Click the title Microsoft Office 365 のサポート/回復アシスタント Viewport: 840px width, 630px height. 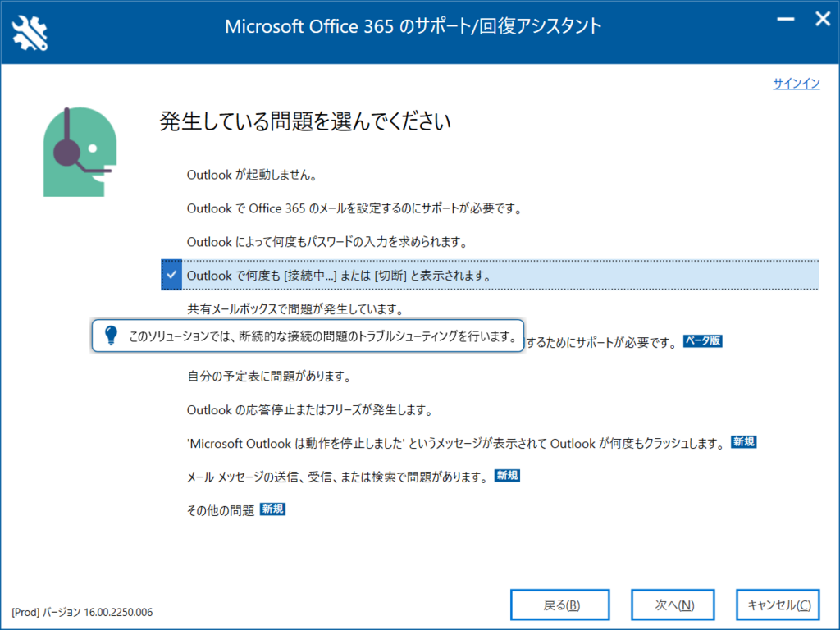tap(413, 26)
